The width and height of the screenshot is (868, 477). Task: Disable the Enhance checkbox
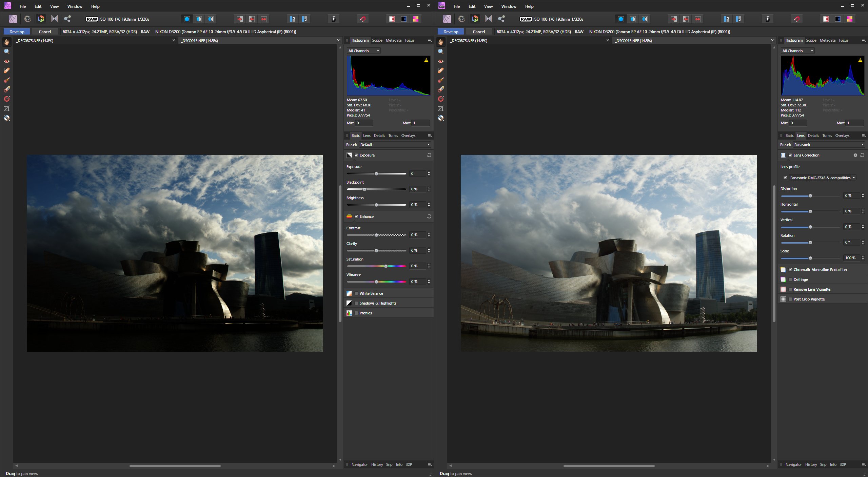click(x=356, y=216)
